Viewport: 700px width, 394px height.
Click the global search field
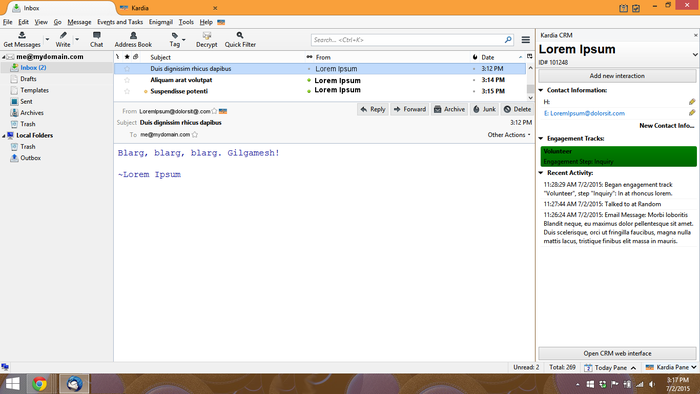tap(408, 40)
